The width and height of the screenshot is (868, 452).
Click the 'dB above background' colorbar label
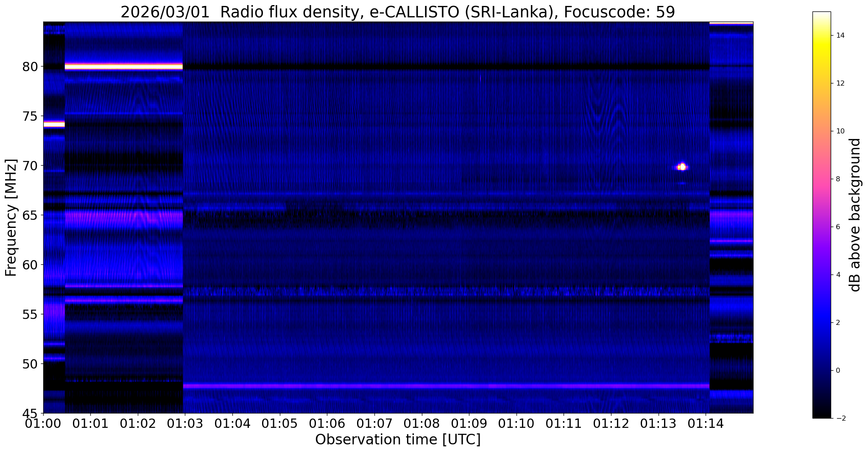855,215
